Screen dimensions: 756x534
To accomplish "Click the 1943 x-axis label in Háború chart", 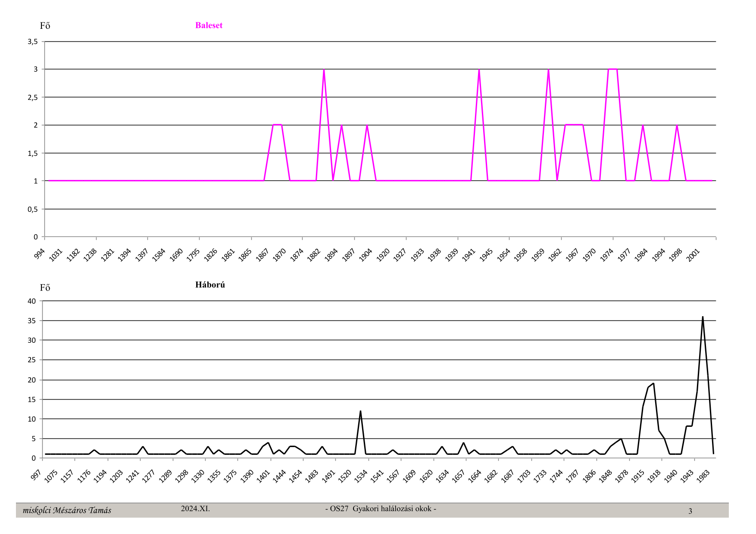I will coord(687,476).
